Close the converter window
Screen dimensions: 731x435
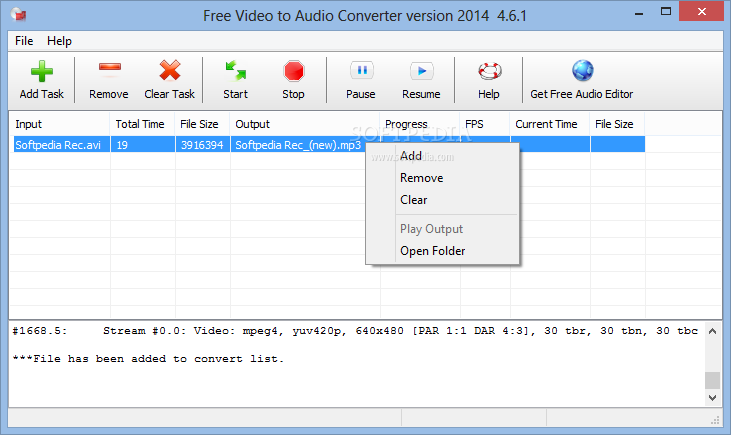click(x=702, y=12)
